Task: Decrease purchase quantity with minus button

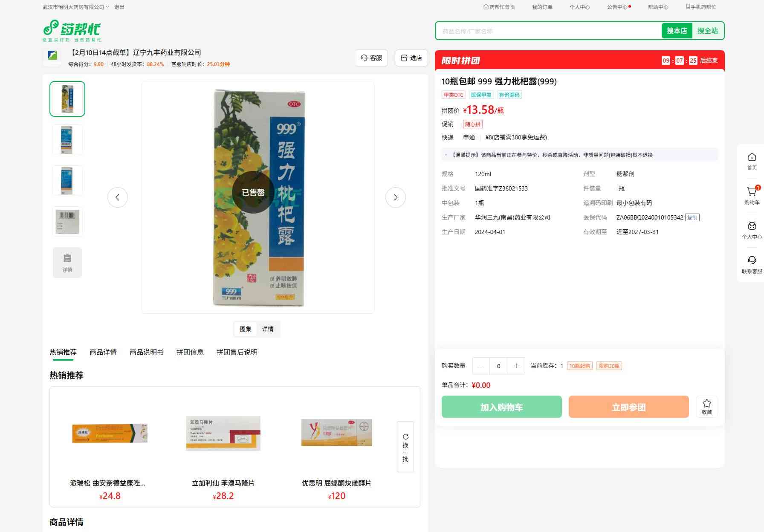Action: (x=481, y=366)
